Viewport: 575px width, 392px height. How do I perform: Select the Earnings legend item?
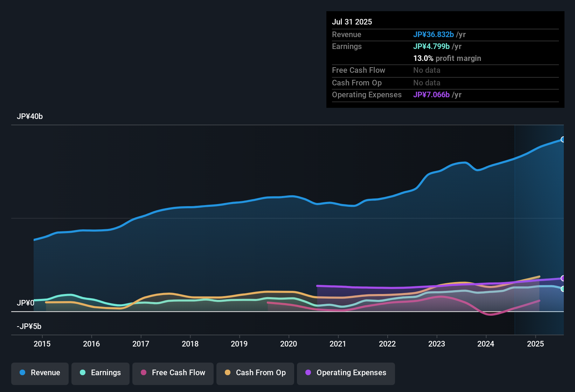pos(101,373)
